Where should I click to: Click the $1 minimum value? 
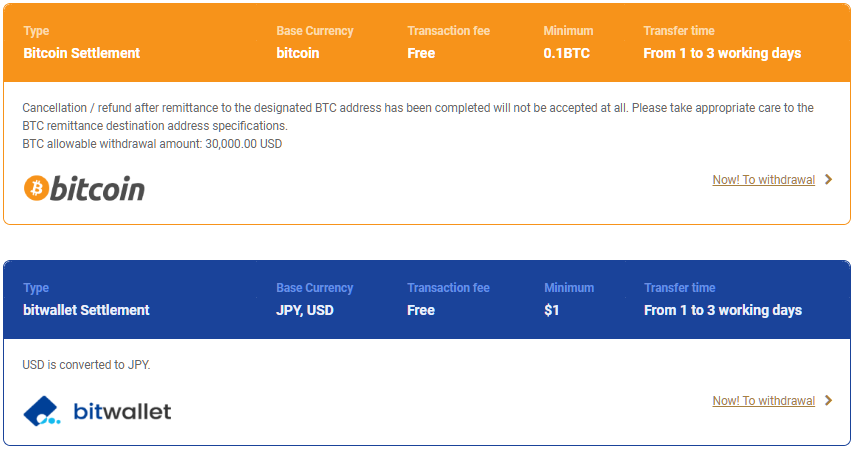[551, 310]
